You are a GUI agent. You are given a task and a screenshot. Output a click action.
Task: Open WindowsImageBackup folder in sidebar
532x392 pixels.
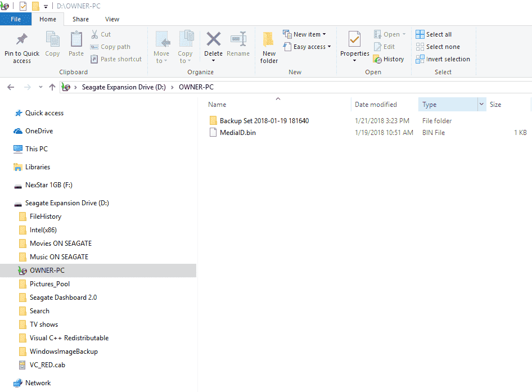pos(64,352)
